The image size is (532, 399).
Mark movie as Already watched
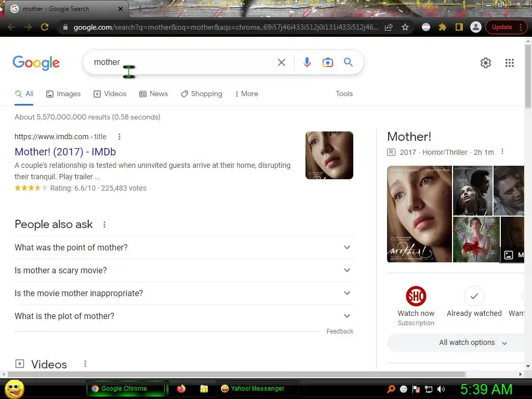474,296
